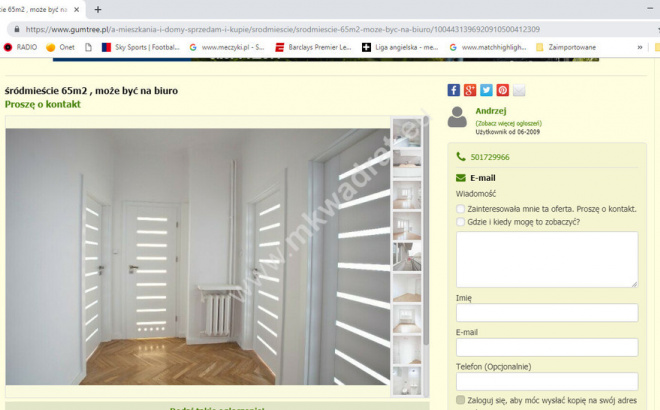660x410 pixels.
Task: Show more bookmarks via chevron
Action: click(x=640, y=47)
